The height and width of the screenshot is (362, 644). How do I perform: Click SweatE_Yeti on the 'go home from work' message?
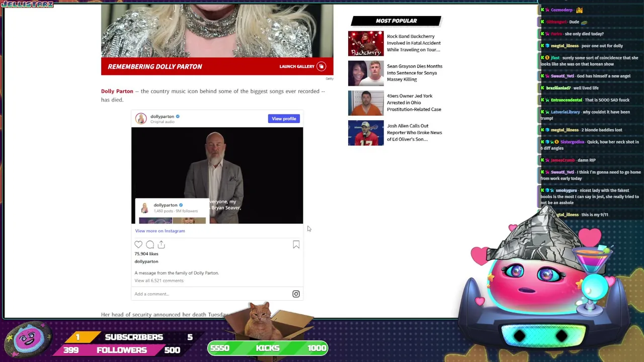[x=562, y=172]
